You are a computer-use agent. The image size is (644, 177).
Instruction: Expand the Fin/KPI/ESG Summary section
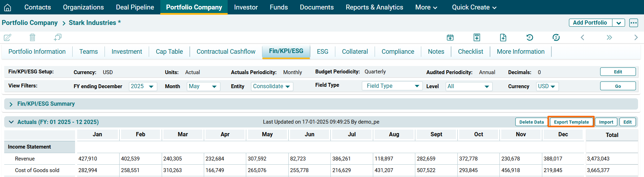pos(11,104)
